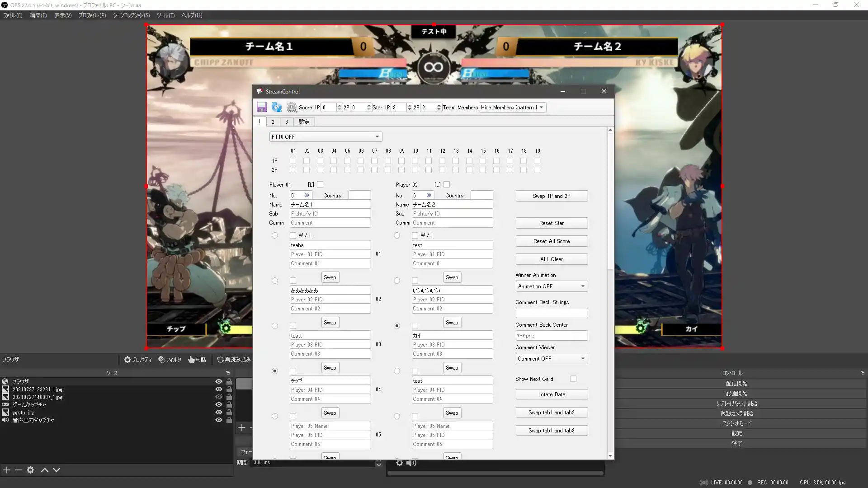Click 配信開始 in OBS controls

pos(737,384)
